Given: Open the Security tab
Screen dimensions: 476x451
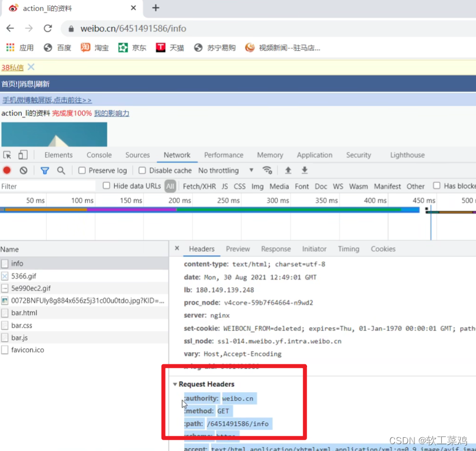Looking at the screenshot, I should coord(358,155).
